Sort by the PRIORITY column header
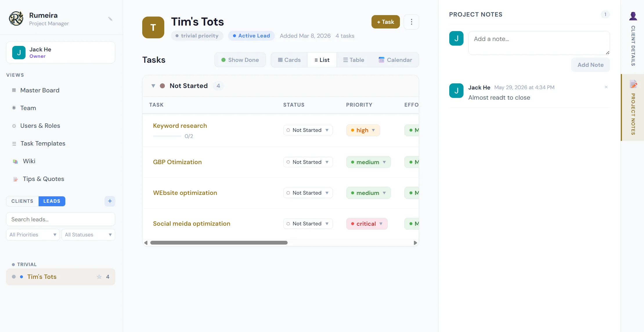 pyautogui.click(x=359, y=105)
